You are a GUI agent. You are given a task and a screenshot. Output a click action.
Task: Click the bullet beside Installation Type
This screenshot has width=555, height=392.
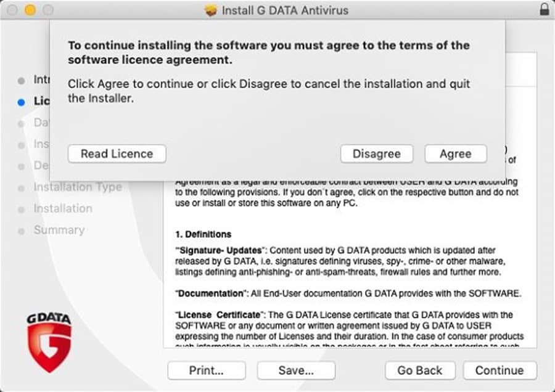[22, 187]
